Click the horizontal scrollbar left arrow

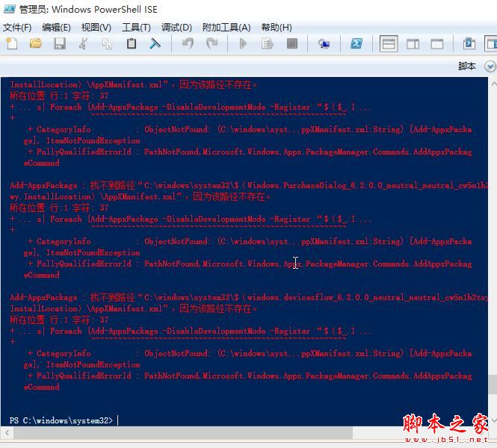click(x=7, y=432)
